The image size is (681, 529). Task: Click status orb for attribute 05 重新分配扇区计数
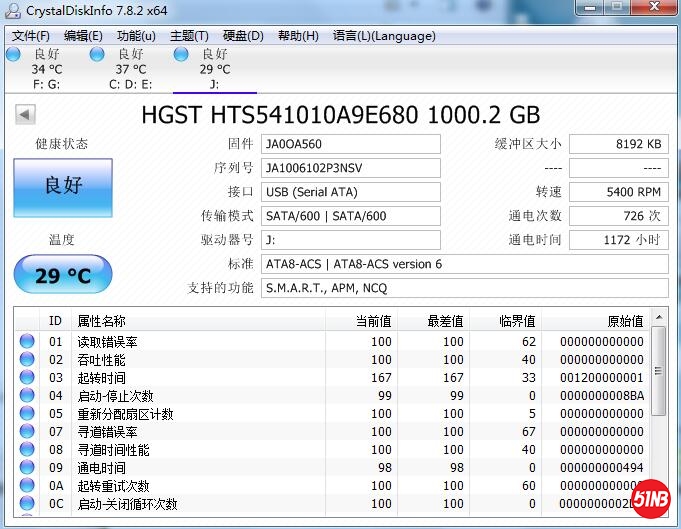(27, 414)
